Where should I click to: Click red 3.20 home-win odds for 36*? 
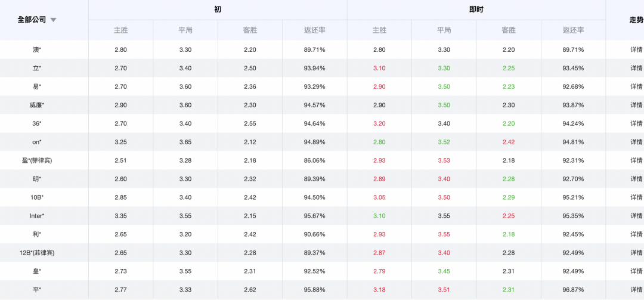(x=379, y=123)
